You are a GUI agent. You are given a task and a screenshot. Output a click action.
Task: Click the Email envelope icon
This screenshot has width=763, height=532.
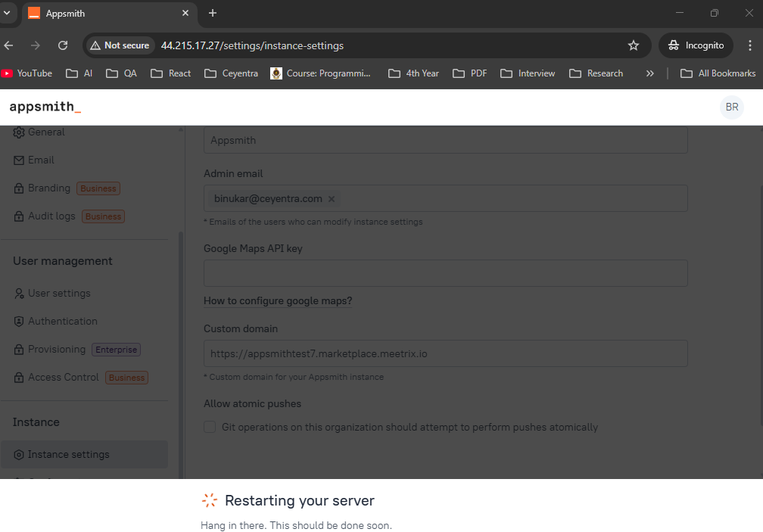coord(18,160)
